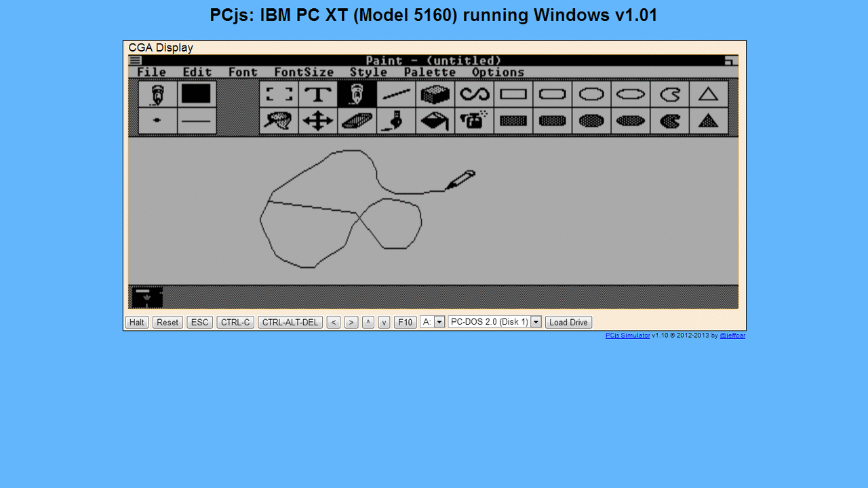This screenshot has width=868, height=488.
Task: Select the Selection Net tool
Action: click(279, 121)
